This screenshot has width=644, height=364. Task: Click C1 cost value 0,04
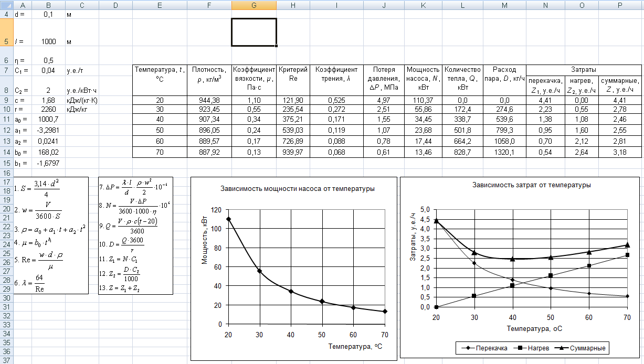pos(48,70)
